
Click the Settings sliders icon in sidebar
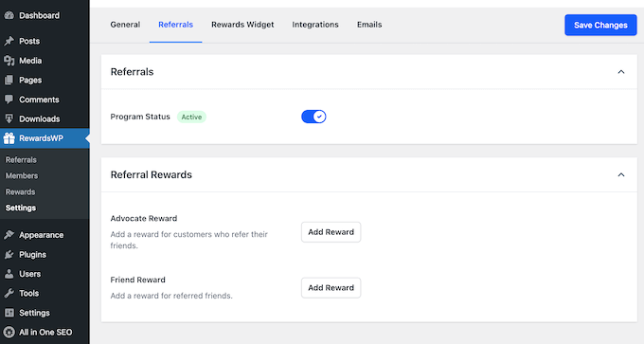click(x=9, y=313)
